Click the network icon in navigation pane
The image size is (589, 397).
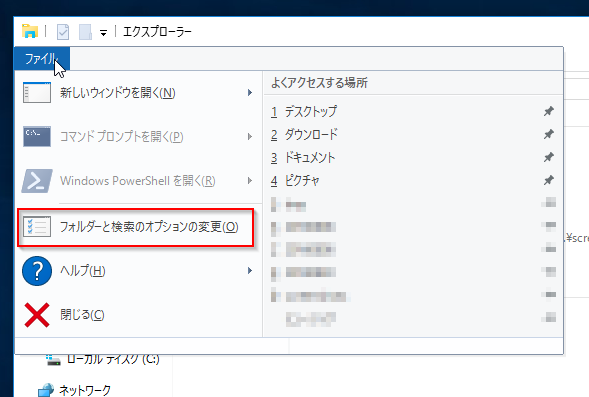click(x=46, y=390)
